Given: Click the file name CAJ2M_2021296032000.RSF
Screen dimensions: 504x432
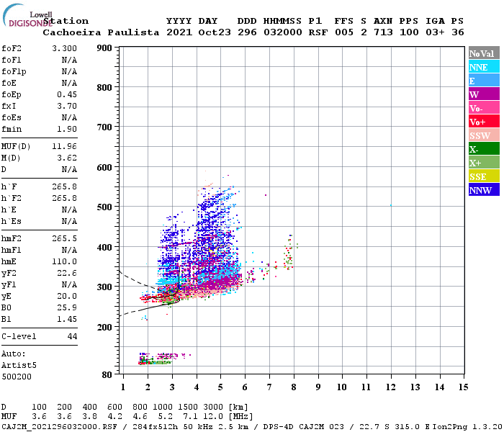Looking at the screenshot, I should 59,427.
